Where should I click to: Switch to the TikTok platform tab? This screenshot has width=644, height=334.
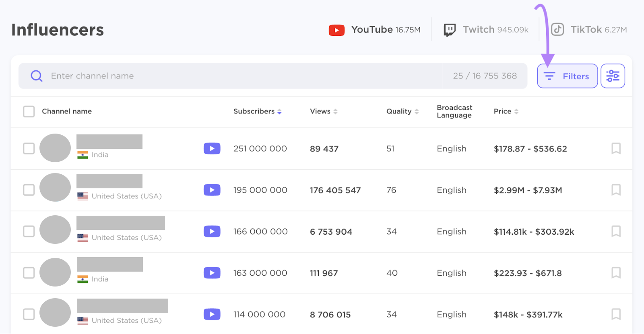589,30
